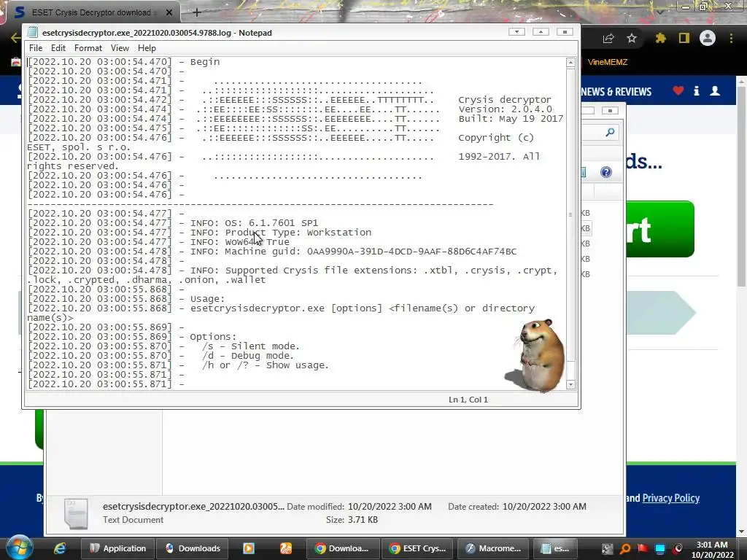
Task: Click the Notepad title bar document icon
Action: [x=32, y=32]
